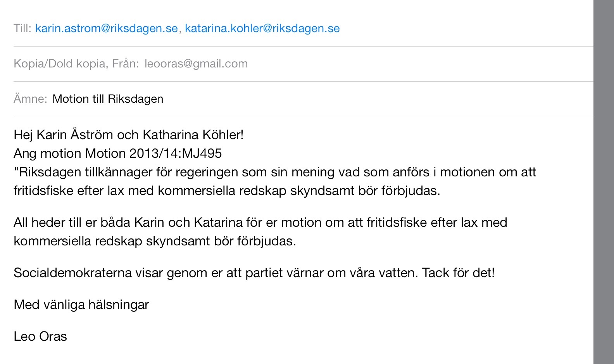
Task: Click the closing 'Med vänliga hälsningar'
Action: click(81, 305)
